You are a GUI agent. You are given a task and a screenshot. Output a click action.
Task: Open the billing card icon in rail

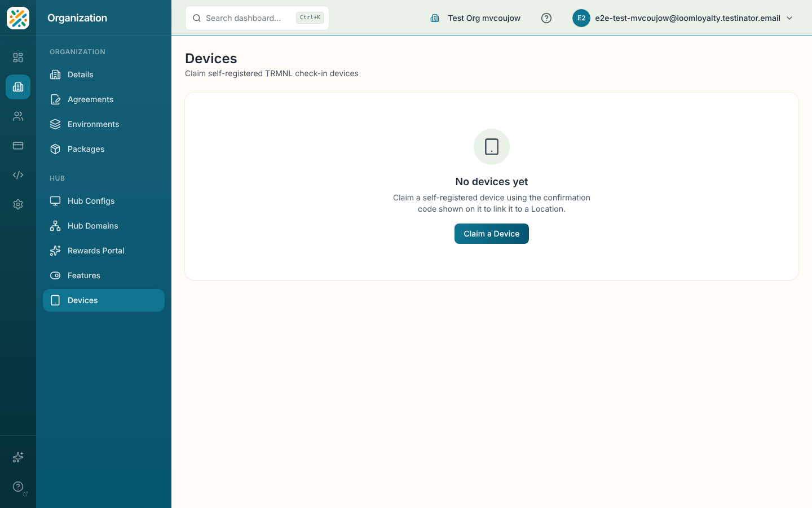pos(18,146)
